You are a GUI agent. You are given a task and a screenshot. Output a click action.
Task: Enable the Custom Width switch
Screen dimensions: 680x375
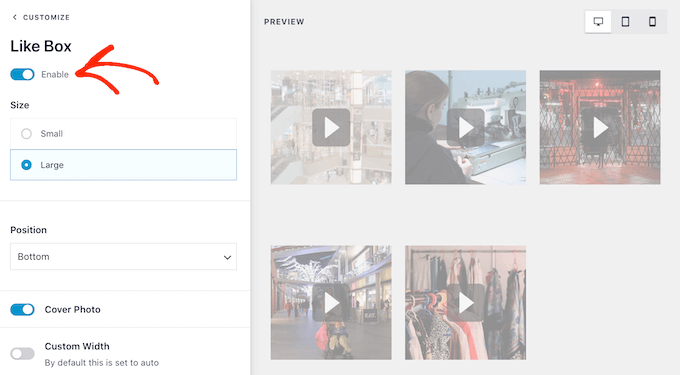tap(23, 354)
